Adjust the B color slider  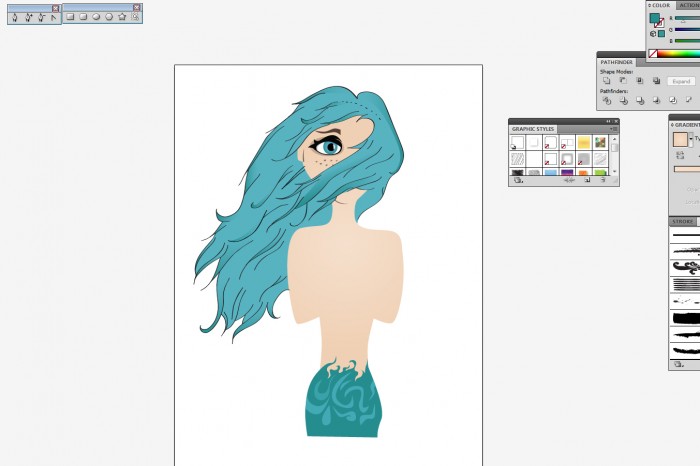[688, 41]
